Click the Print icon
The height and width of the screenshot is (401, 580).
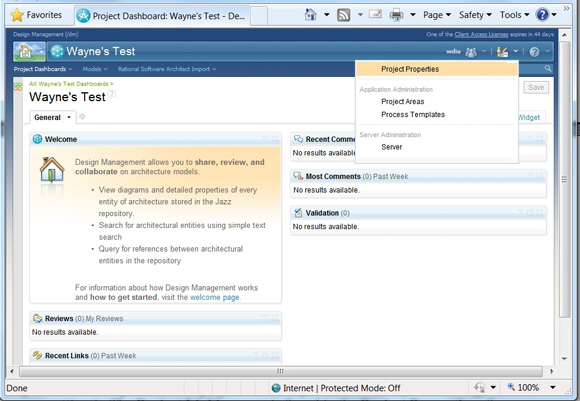coord(396,15)
